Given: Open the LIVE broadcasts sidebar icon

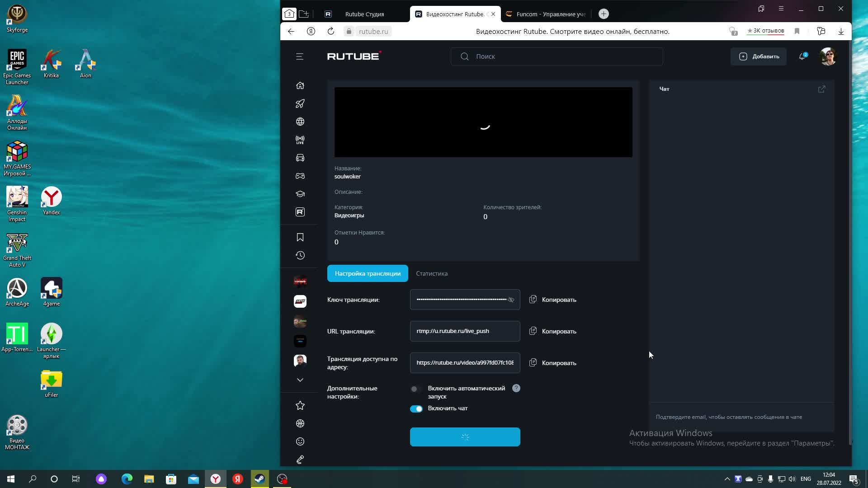Looking at the screenshot, I should [300, 140].
